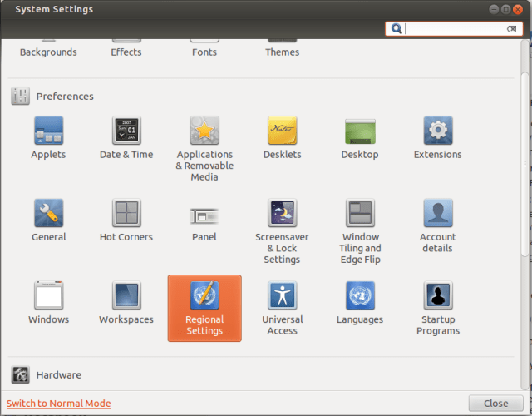This screenshot has height=416, width=532.
Task: Open the Applets settings icon
Action: click(x=48, y=131)
